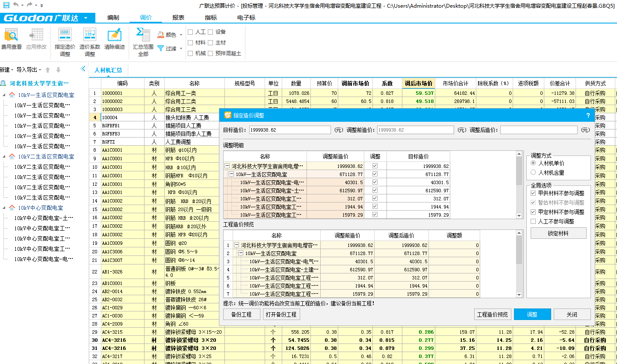Viewport: 617px width, 364px height.
Task: Click house icon of 10kV二生活区变配电室
Action: pyautogui.click(x=12, y=156)
